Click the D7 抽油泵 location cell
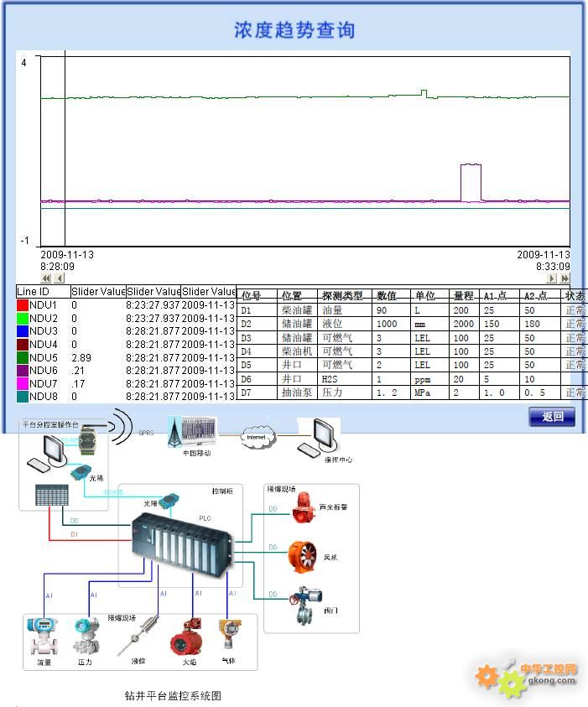 pyautogui.click(x=297, y=392)
